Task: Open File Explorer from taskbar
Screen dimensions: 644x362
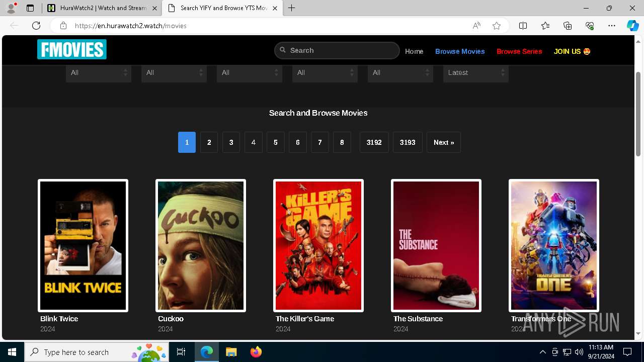Action: tap(231, 352)
